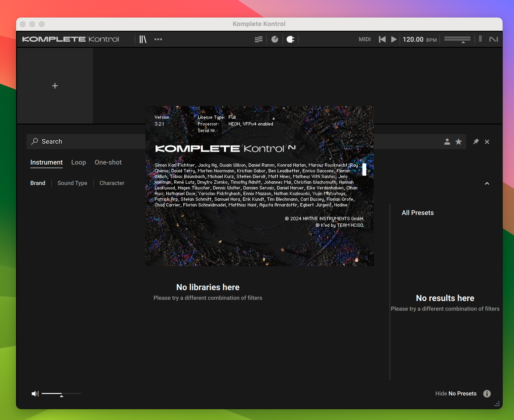Click the version 3.2.1 text
514x420 pixels.
[x=159, y=124]
